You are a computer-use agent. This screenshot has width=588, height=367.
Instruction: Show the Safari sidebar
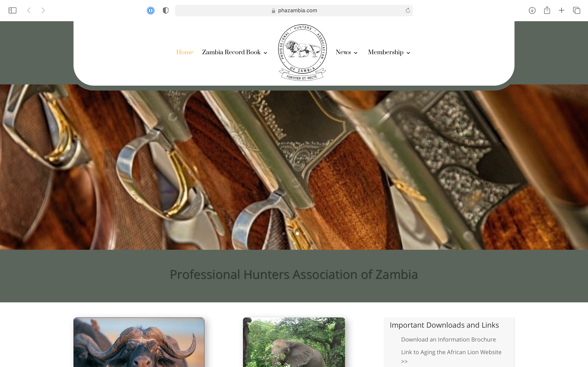point(12,10)
